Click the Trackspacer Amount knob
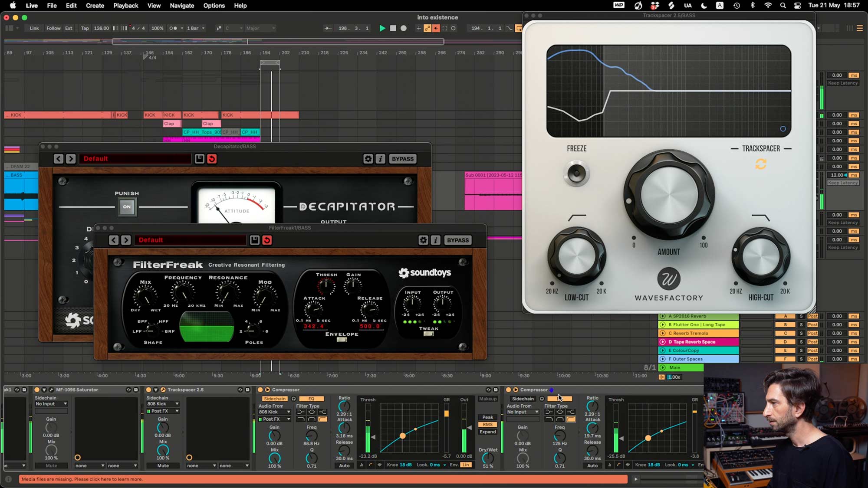The width and height of the screenshot is (868, 488). 669,195
